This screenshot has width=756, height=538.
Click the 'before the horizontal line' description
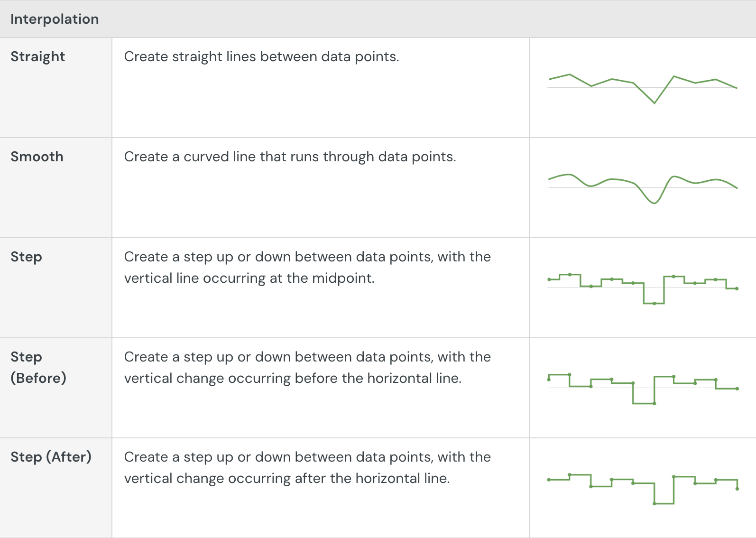[x=307, y=367]
